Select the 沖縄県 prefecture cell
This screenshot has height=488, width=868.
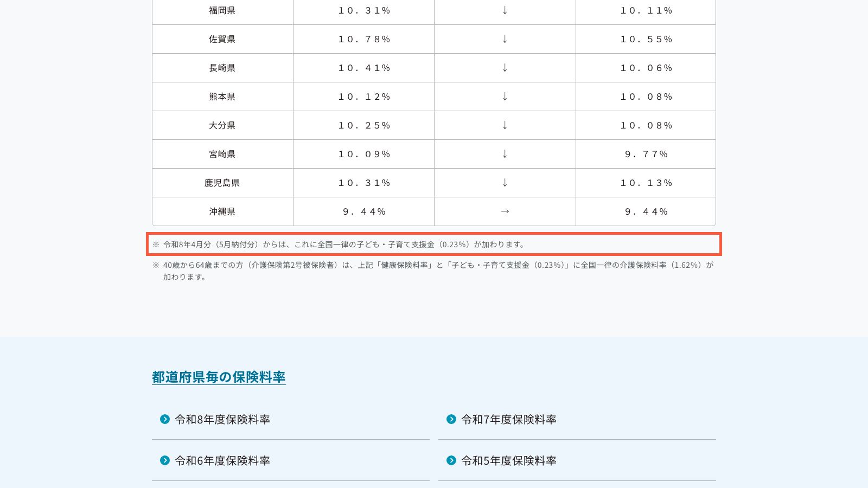(x=222, y=211)
